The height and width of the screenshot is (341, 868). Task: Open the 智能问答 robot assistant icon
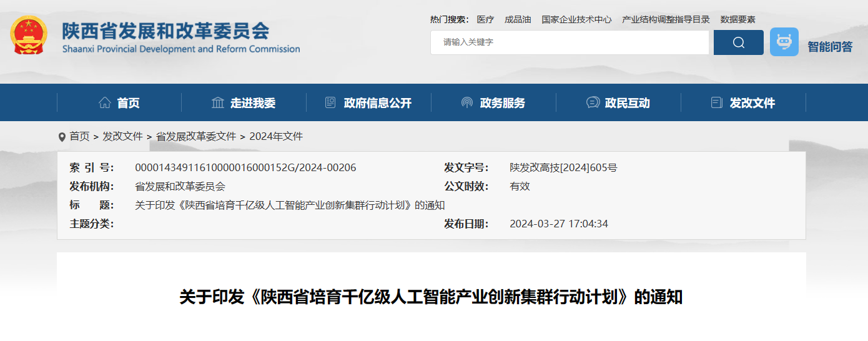(784, 42)
